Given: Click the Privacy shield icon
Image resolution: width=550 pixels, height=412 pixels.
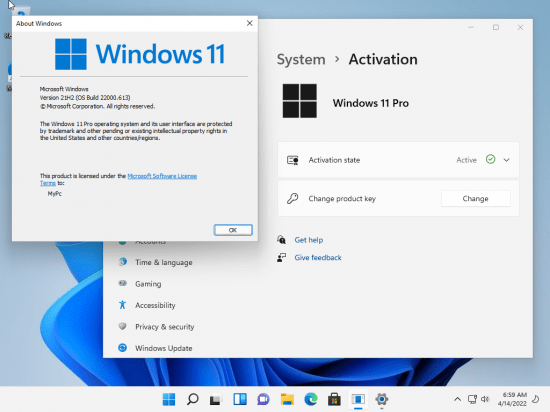Looking at the screenshot, I should tap(122, 326).
